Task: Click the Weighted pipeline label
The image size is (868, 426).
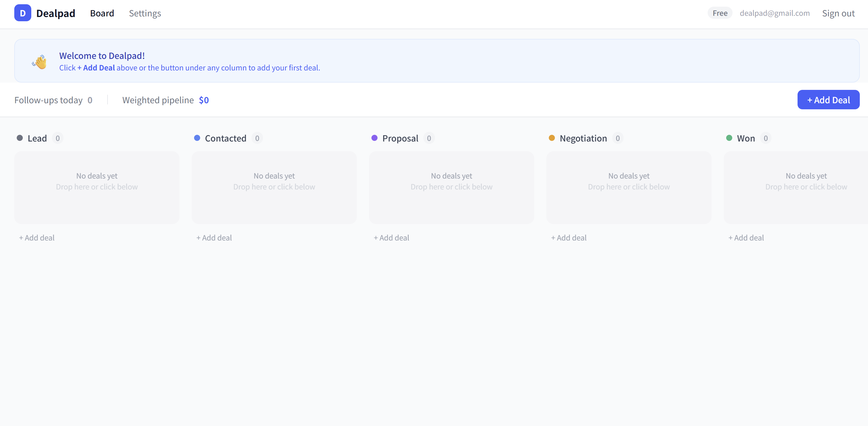Action: point(158,100)
